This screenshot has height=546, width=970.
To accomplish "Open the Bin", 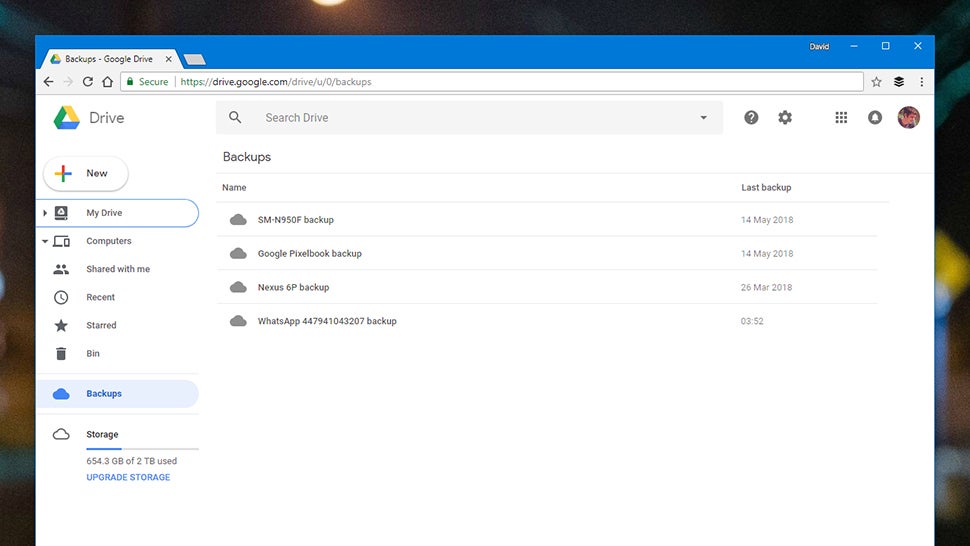I will coord(118,354).
